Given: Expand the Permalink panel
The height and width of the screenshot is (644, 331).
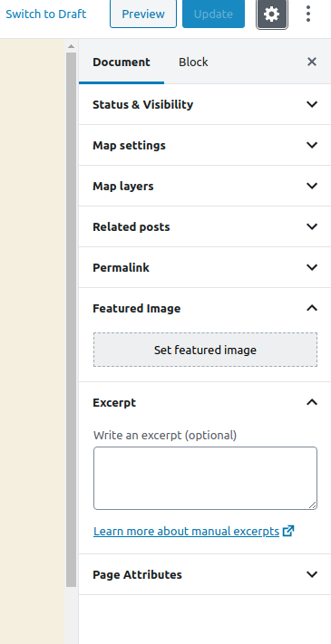Looking at the screenshot, I should click(205, 267).
